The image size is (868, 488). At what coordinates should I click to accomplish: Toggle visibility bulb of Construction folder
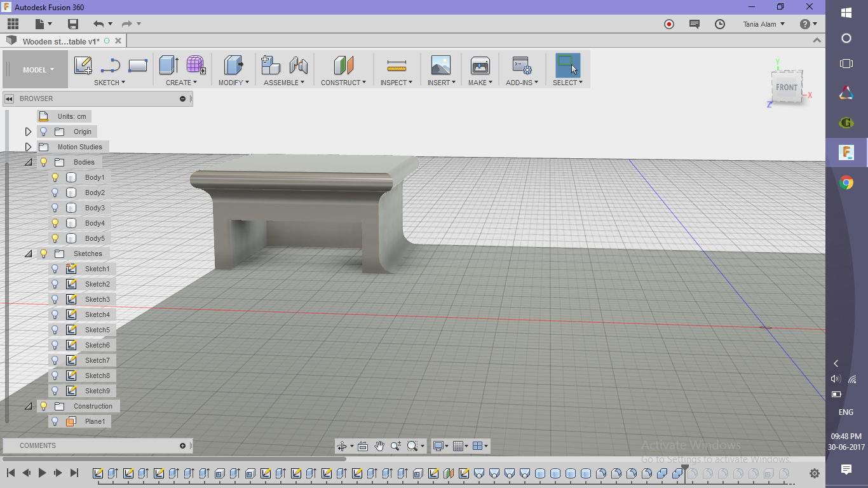coord(43,406)
